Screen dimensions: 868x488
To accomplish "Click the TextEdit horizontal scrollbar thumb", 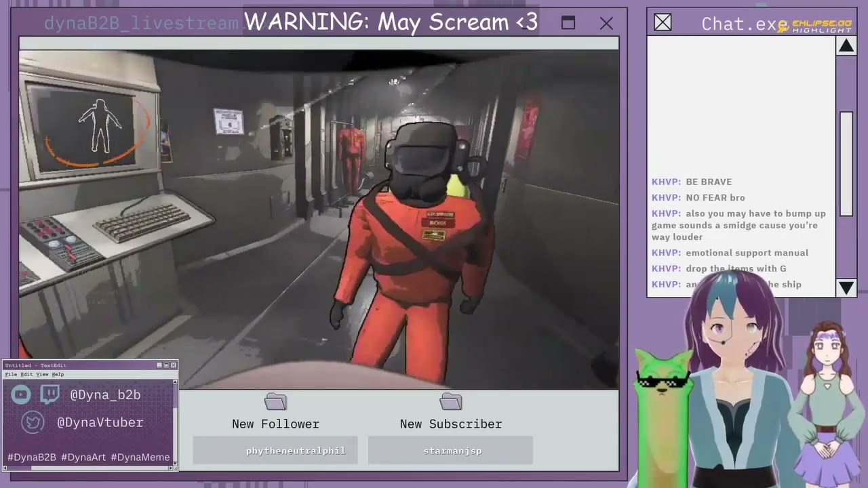I will coord(20,468).
